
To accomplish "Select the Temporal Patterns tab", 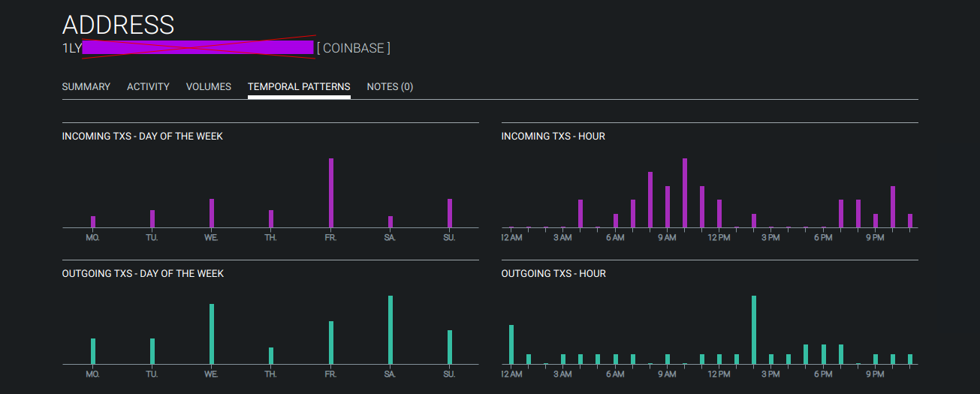I will pos(299,87).
